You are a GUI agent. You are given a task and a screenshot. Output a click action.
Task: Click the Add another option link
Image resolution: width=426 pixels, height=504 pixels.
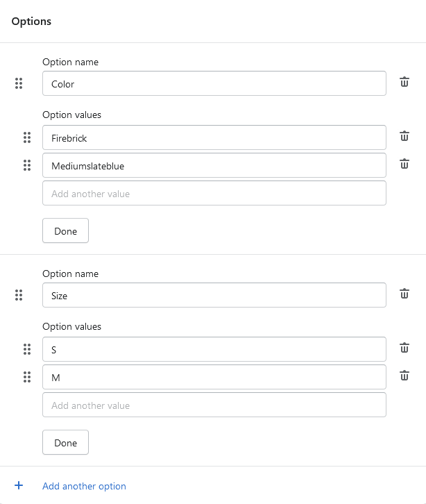tap(84, 486)
